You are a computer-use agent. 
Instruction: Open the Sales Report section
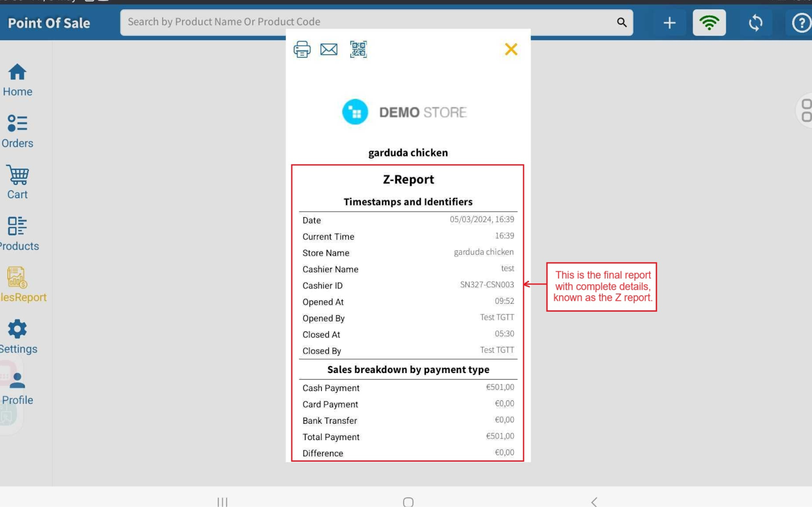(17, 285)
